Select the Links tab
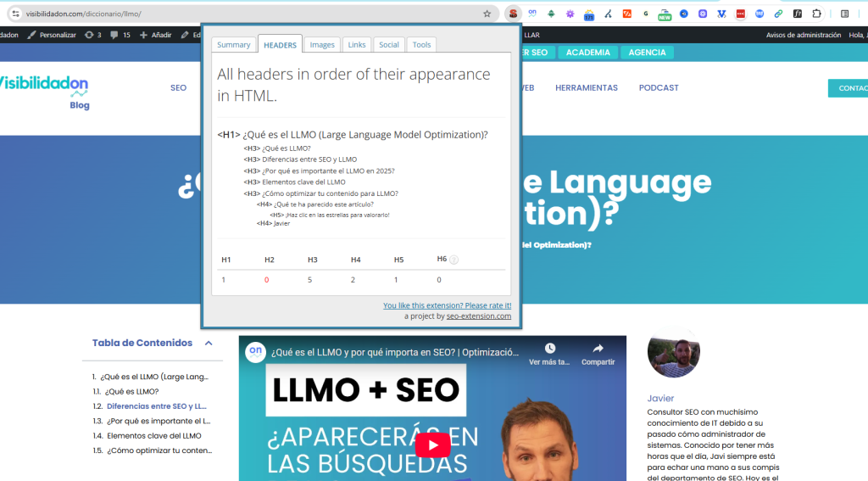The image size is (868, 481). click(x=357, y=45)
